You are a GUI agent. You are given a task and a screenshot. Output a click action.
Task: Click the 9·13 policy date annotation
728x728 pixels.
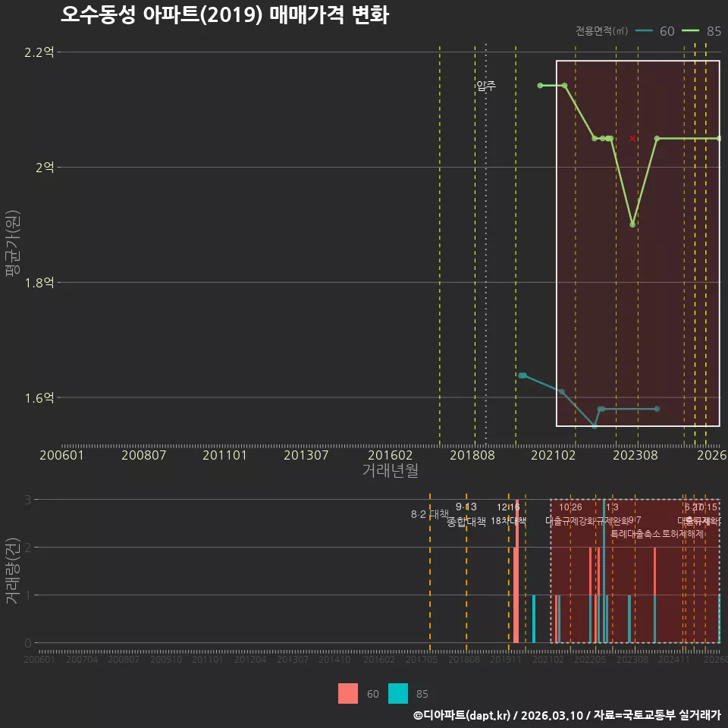[466, 507]
